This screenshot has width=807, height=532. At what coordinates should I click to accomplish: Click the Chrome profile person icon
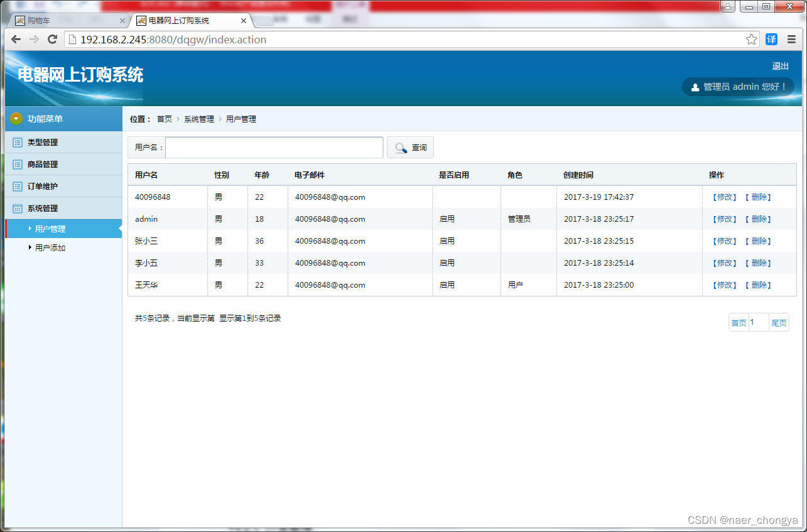[728, 6]
